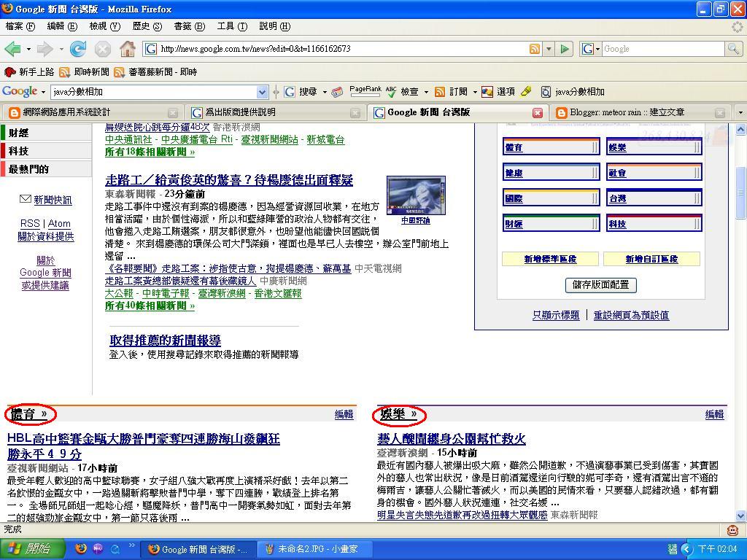Open the Google logo menu dropdown arrow
Viewport: 747px width, 560px height.
point(43,92)
